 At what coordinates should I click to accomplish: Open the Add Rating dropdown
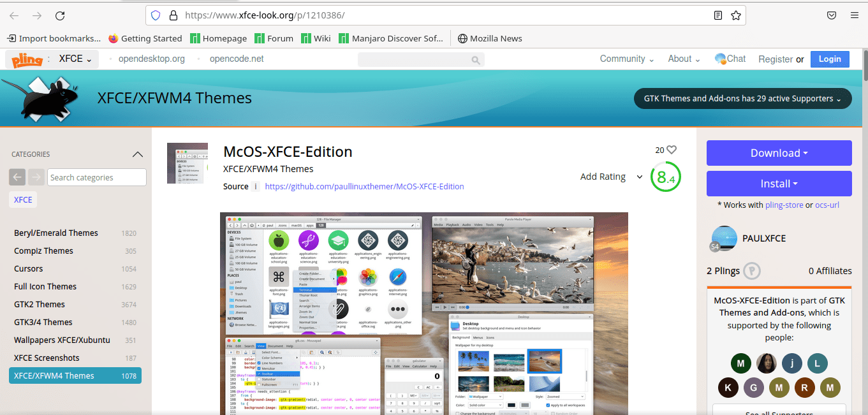coord(611,177)
